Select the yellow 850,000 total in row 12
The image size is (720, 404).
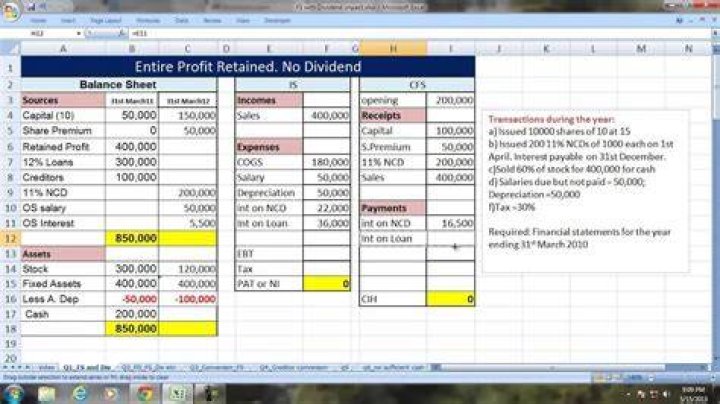pos(132,238)
